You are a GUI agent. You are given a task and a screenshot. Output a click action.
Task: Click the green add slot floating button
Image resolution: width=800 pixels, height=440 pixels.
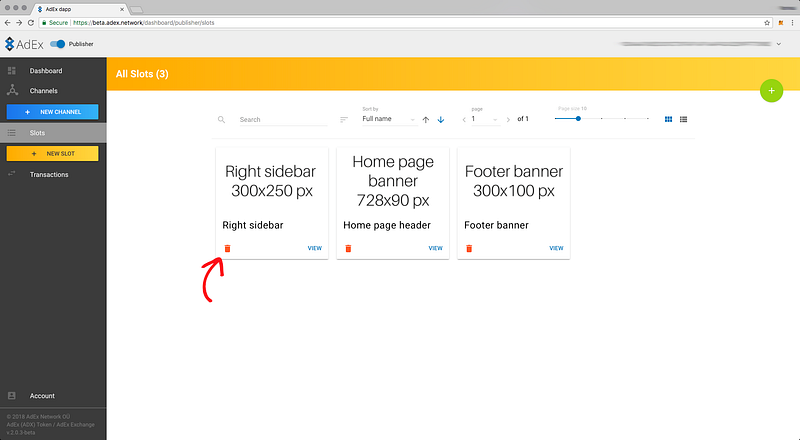[771, 90]
